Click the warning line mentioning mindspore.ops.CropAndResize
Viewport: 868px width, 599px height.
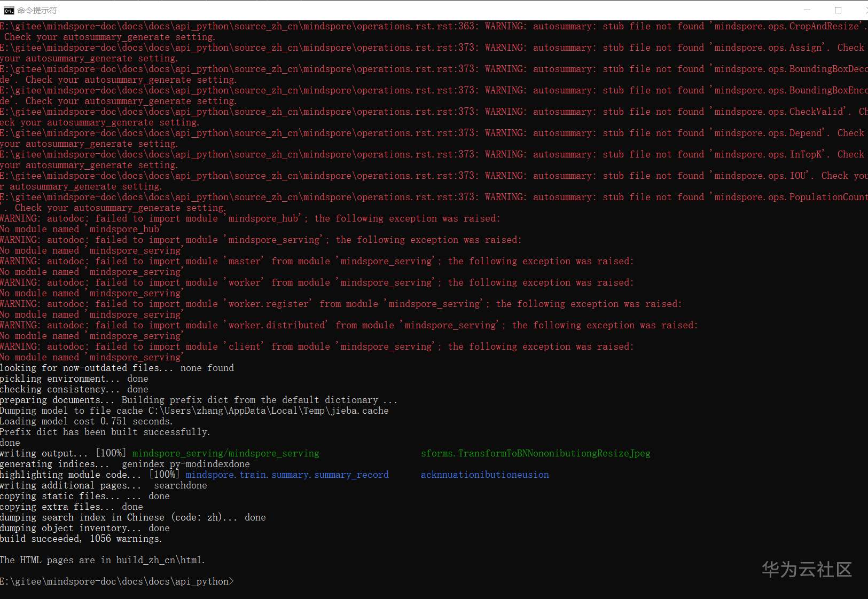434,26
